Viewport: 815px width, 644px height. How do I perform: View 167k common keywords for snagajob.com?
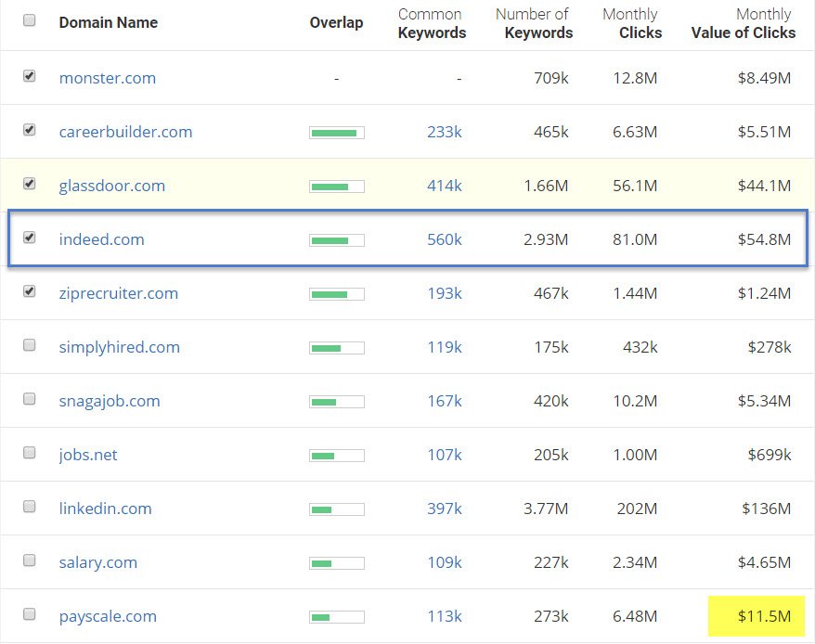point(445,401)
